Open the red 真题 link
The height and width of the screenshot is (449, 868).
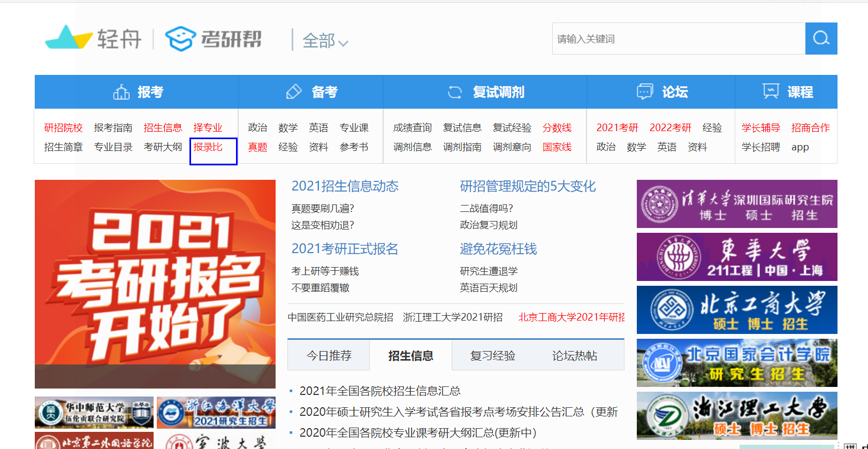(257, 147)
